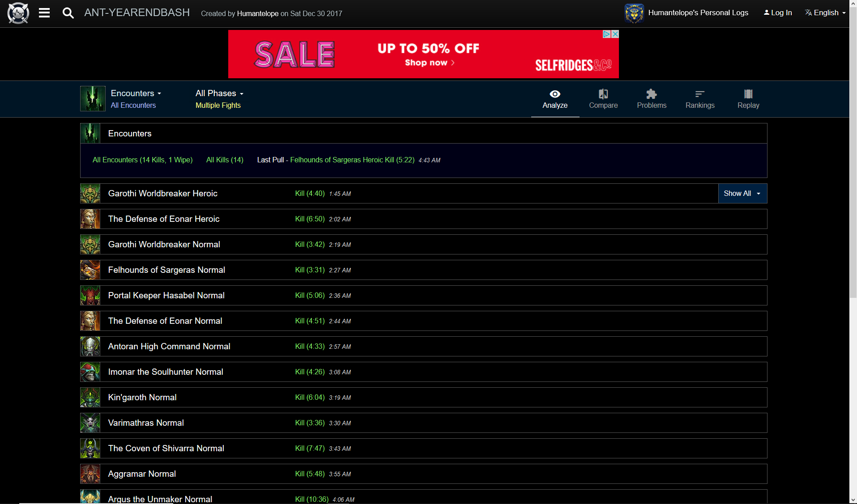Viewport: 857px width, 504px height.
Task: Close the Selfridges sale ad
Action: (x=615, y=34)
